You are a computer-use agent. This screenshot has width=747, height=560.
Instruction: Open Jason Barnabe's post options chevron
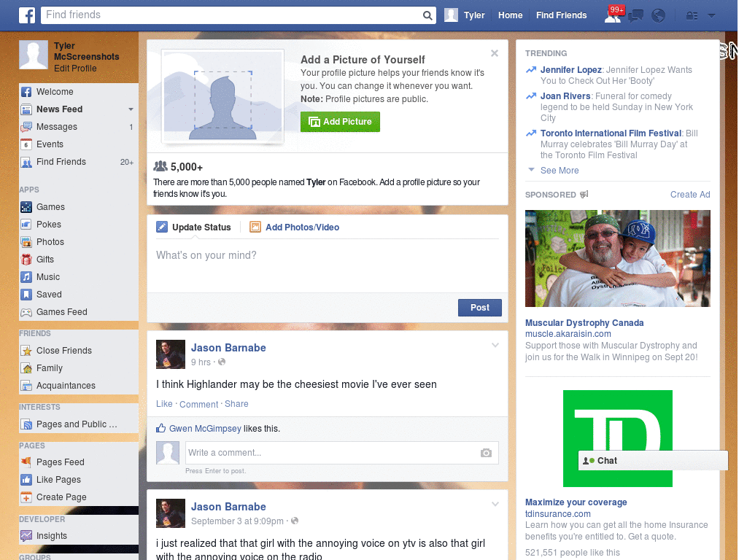coord(495,345)
